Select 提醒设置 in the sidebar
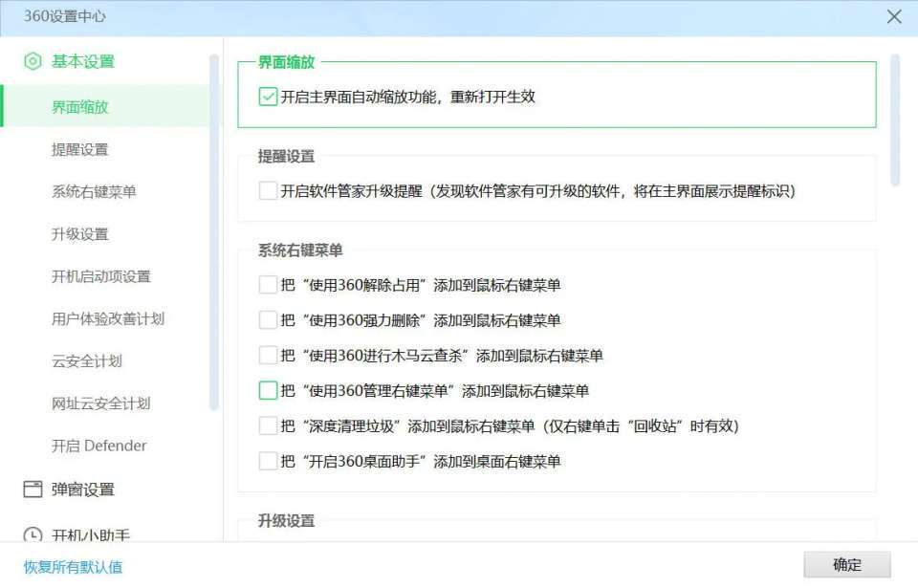Image resolution: width=918 pixels, height=588 pixels. pos(79,149)
